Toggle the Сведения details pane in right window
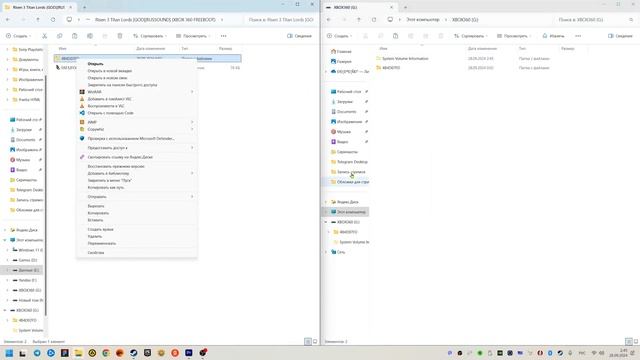The height and width of the screenshot is (360, 640). [x=620, y=36]
